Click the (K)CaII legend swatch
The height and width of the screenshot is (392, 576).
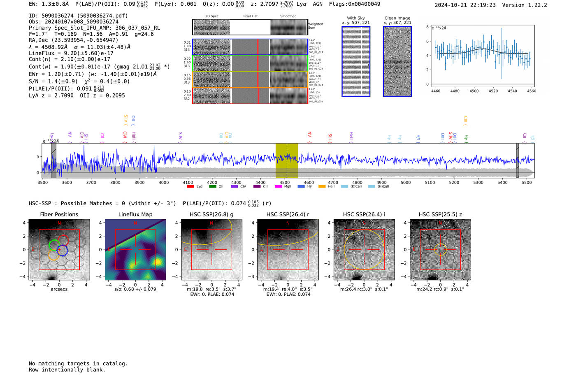pos(344,187)
